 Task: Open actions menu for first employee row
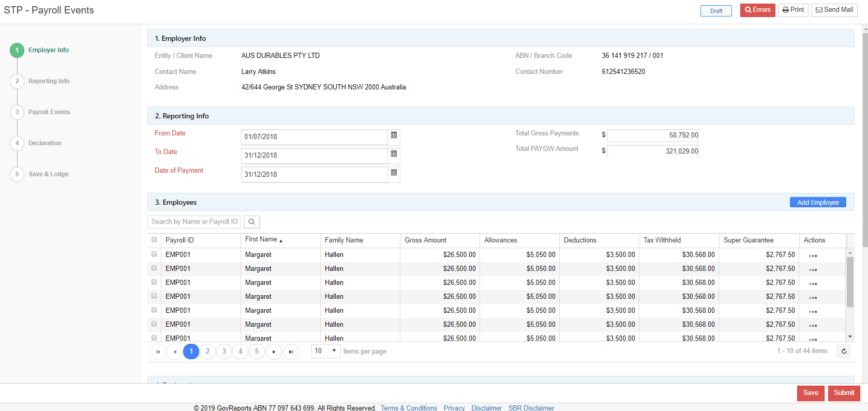[813, 256]
